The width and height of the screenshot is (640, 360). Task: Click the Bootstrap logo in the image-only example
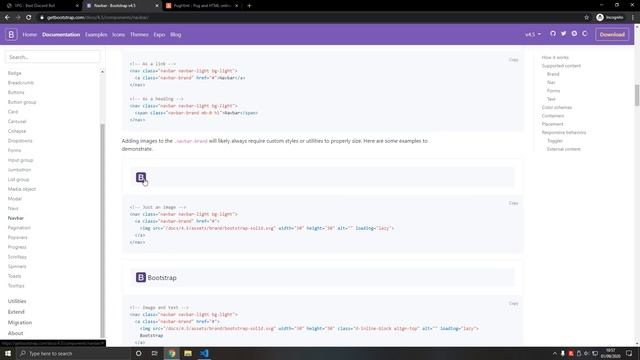(x=141, y=177)
